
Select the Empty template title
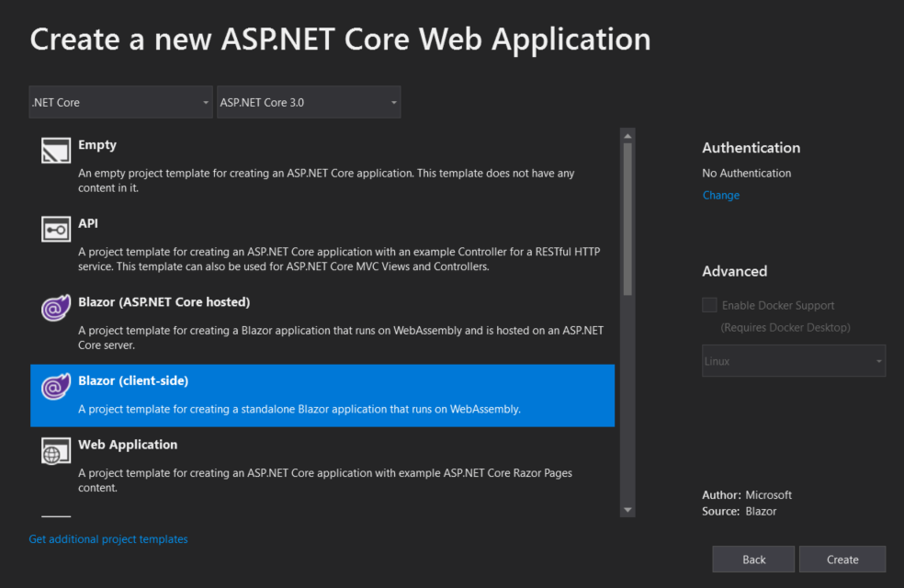tap(97, 145)
